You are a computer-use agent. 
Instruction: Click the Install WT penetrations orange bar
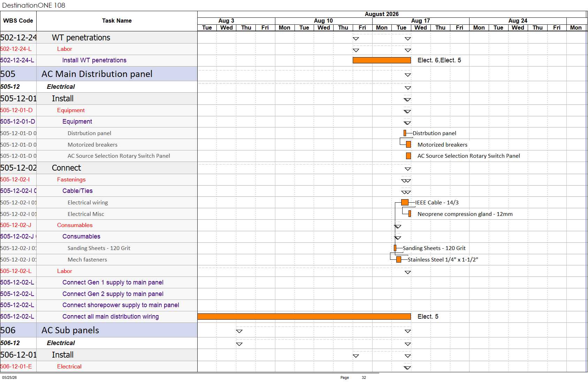pyautogui.click(x=382, y=60)
